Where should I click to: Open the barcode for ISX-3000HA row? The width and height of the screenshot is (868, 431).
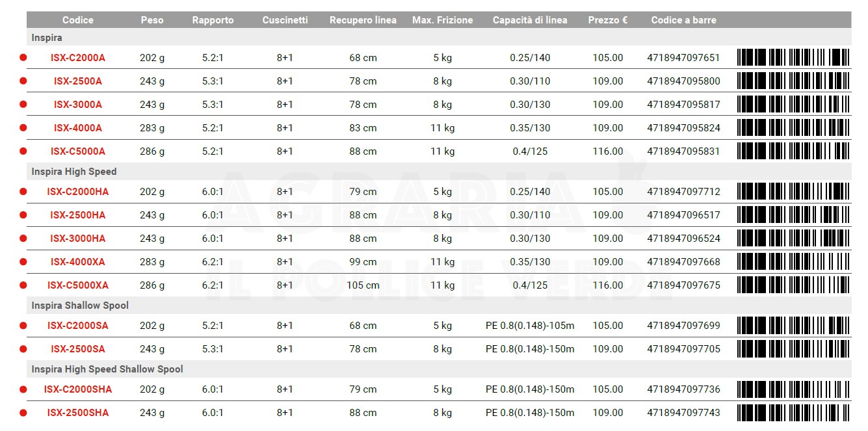pos(793,238)
